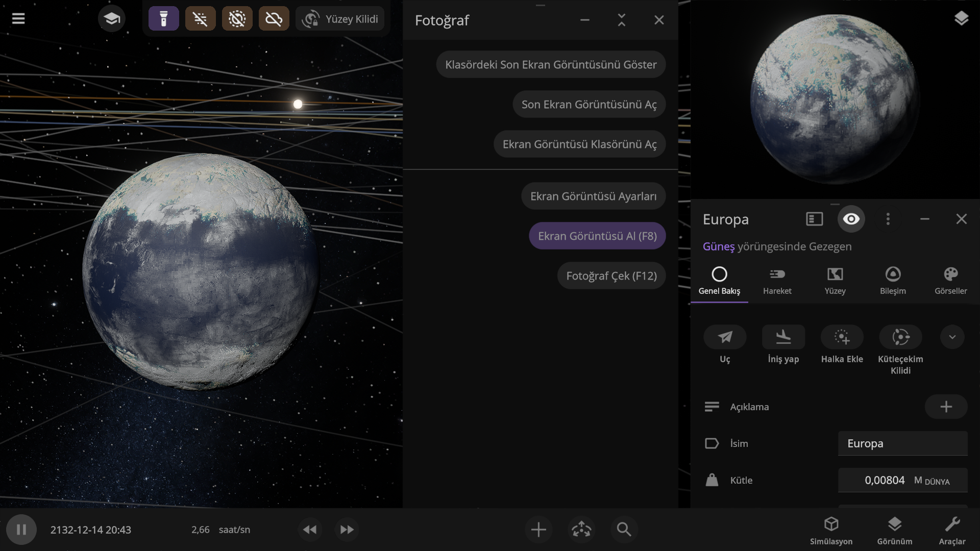This screenshot has height=551, width=980.
Task: Toggle Europa visibility eye icon
Action: (x=851, y=219)
